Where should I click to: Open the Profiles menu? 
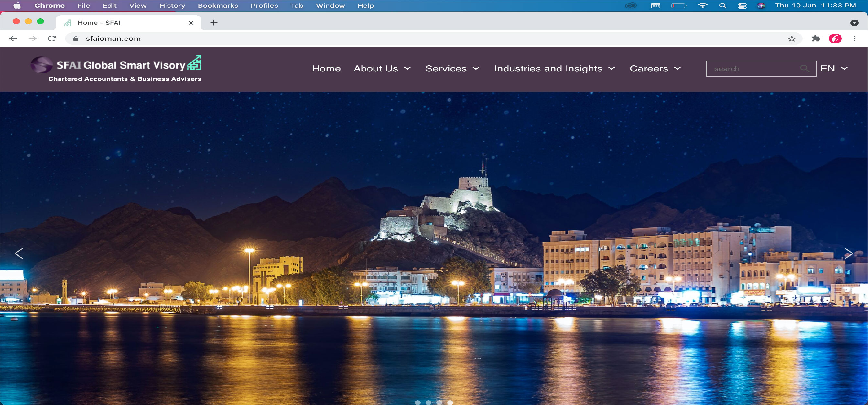coord(264,6)
